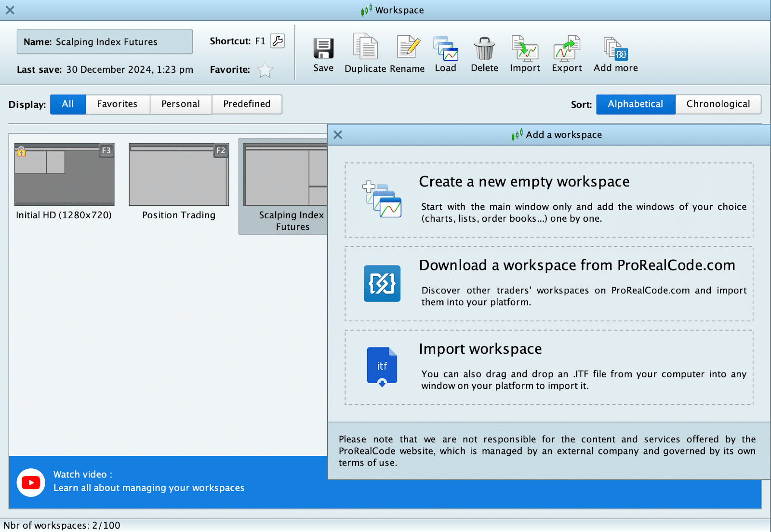
Task: Show only Favorites workspaces
Action: click(117, 104)
